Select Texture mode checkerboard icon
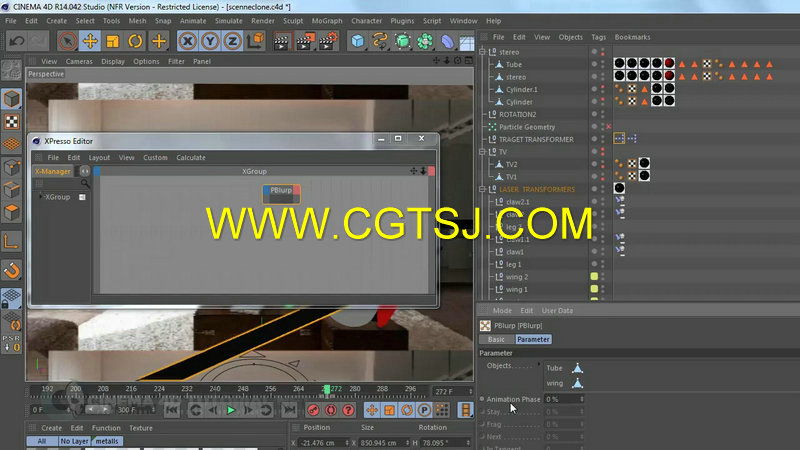The image size is (800, 450). point(11,122)
